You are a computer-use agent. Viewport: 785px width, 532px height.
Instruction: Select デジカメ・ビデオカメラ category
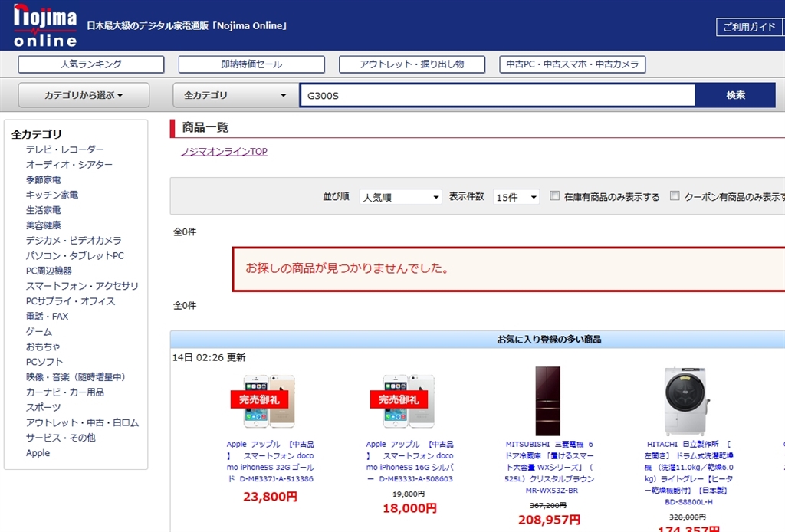(74, 240)
